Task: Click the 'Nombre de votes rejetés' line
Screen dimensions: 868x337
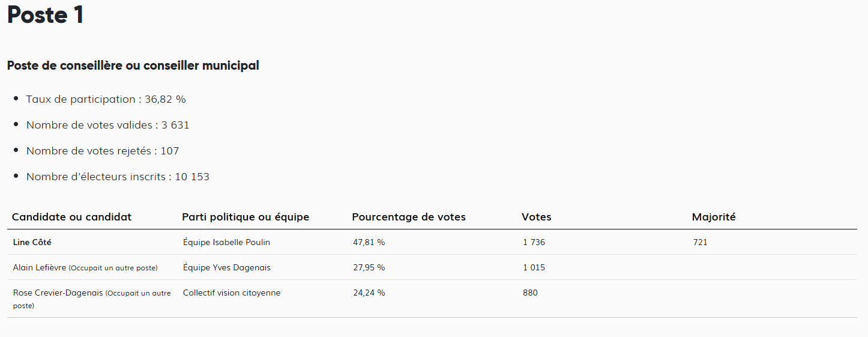Action: coord(102,151)
